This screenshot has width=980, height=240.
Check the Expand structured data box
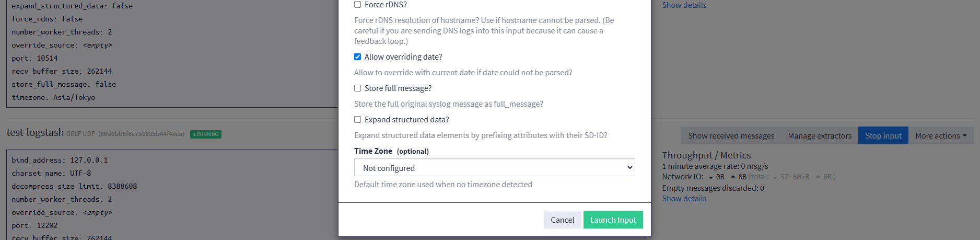point(358,120)
